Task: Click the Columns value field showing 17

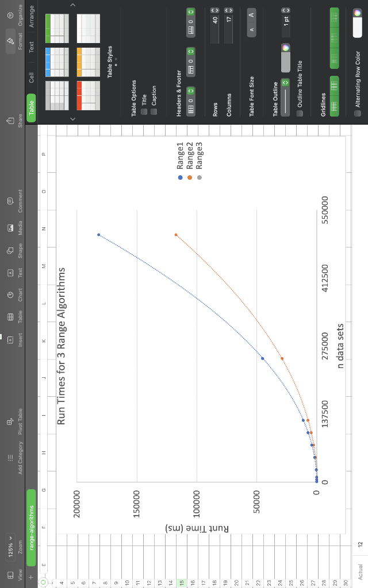Action: (228, 29)
